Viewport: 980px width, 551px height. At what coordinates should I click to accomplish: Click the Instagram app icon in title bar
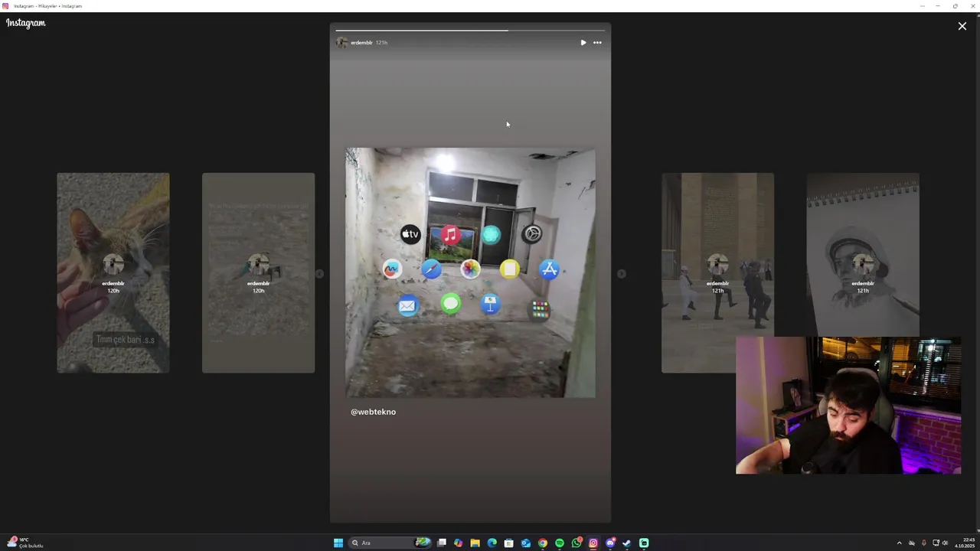pyautogui.click(x=5, y=5)
